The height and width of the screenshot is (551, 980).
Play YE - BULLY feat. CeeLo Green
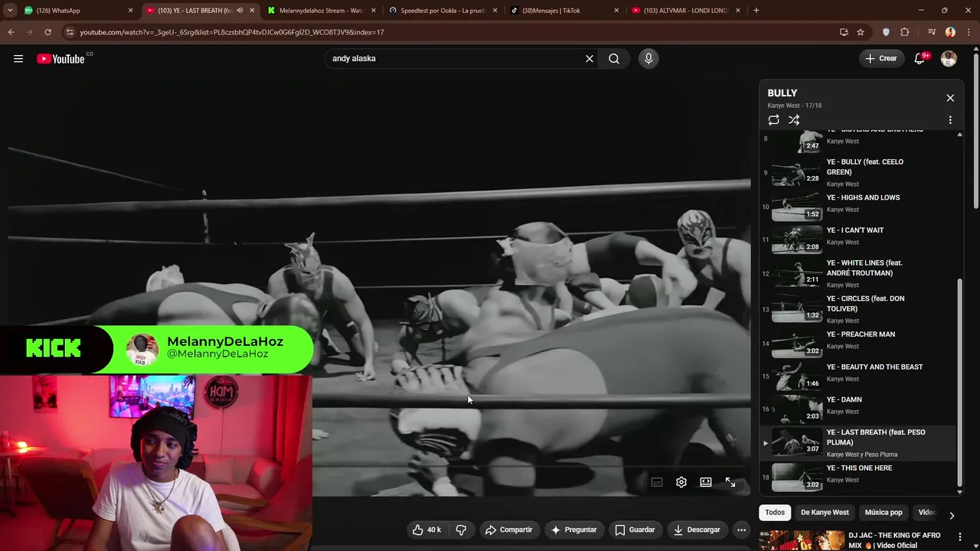[857, 173]
